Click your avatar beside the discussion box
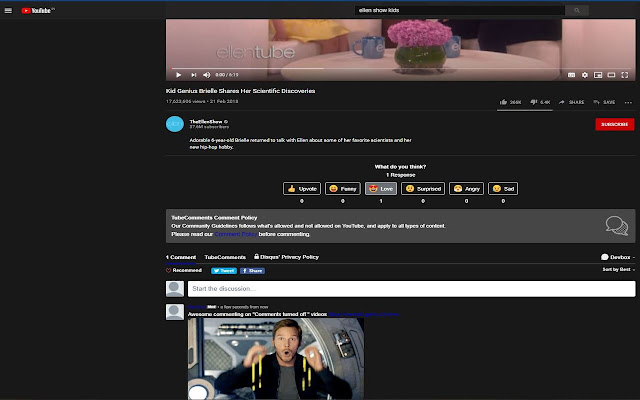 click(175, 289)
